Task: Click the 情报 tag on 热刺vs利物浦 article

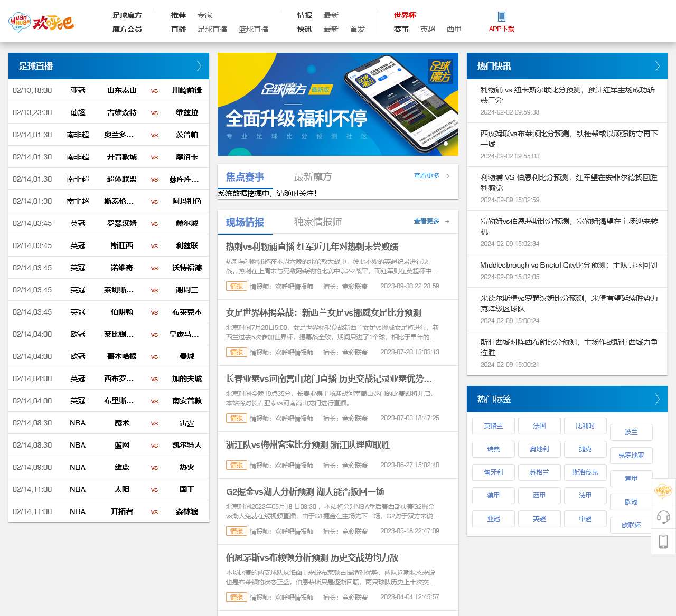Action: 237,286
